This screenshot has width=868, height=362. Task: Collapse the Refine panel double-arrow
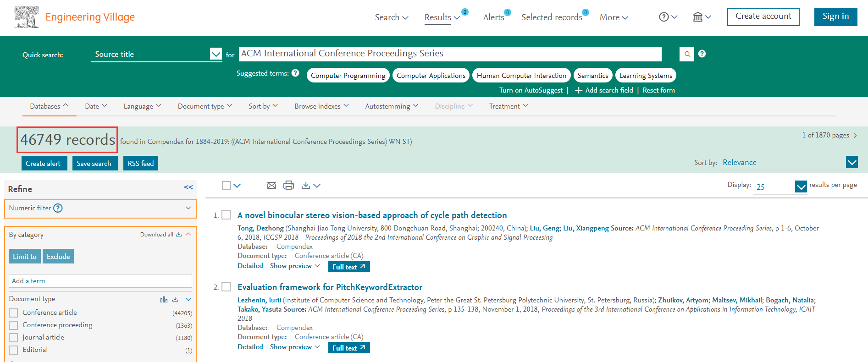[x=188, y=187]
